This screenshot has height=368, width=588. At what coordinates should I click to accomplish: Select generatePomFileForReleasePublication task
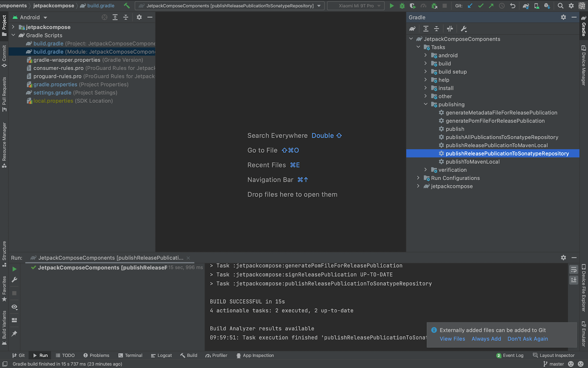pos(495,121)
